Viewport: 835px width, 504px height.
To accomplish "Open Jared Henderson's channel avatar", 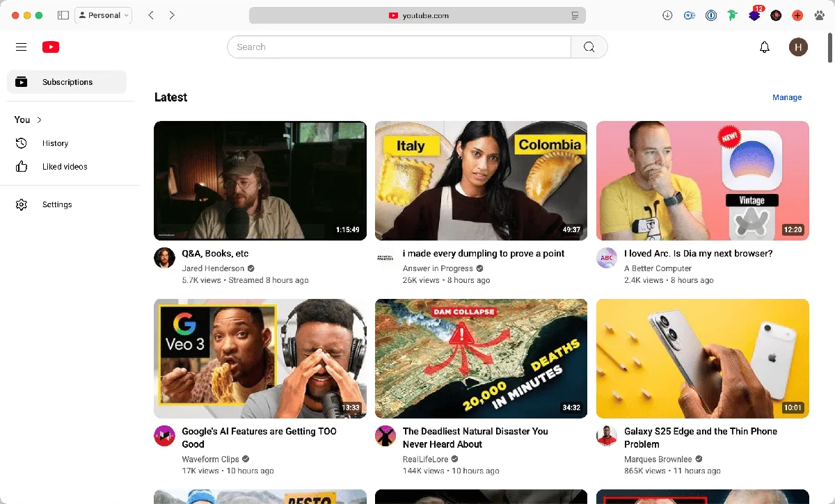I will click(164, 258).
